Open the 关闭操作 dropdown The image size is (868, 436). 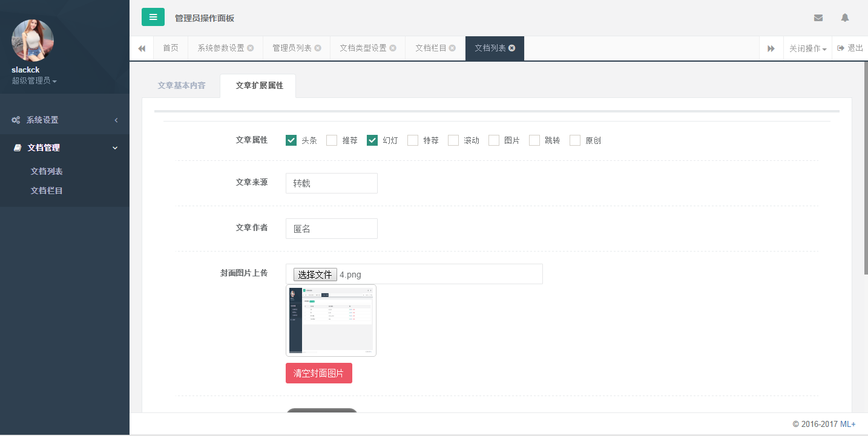tap(807, 48)
